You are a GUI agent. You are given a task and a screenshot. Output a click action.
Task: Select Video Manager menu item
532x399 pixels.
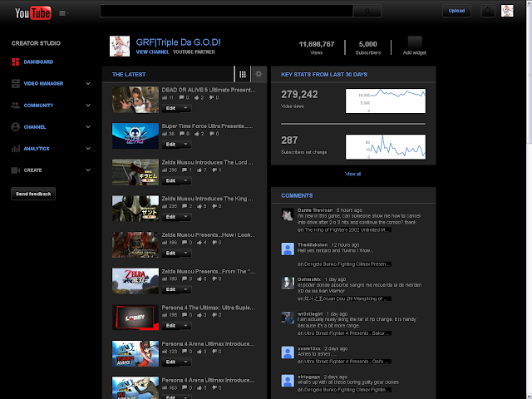(x=43, y=83)
